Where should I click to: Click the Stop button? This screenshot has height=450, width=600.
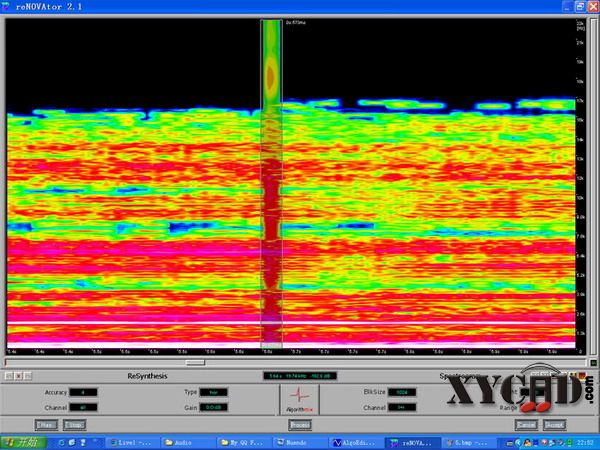(74, 425)
